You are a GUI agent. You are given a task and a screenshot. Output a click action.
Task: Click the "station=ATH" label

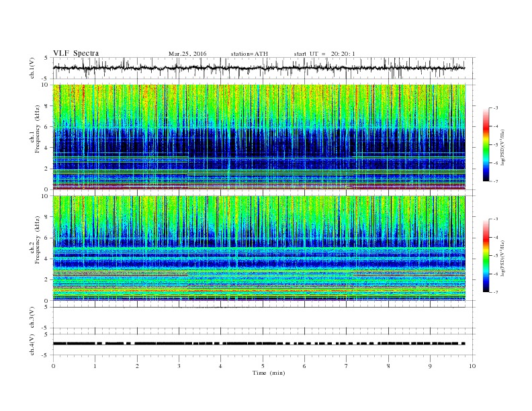249,54
